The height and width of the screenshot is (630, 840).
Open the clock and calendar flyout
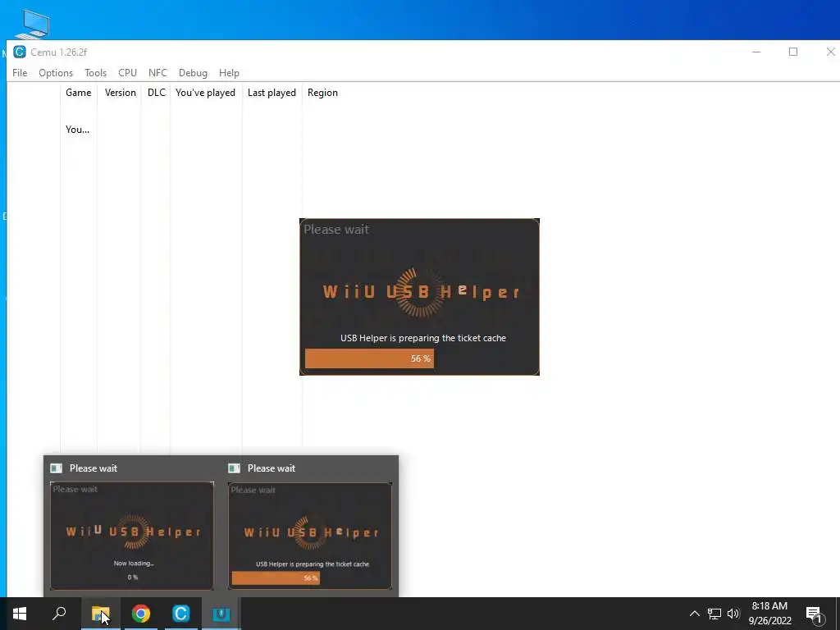769,614
